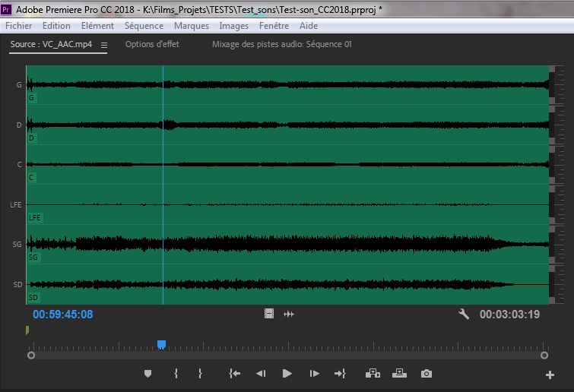Image resolution: width=574 pixels, height=392 pixels.
Task: Open the Séquence menu
Action: coord(144,25)
